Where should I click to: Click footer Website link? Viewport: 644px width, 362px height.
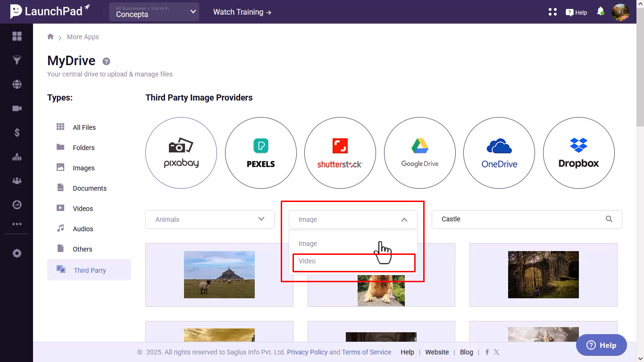(437, 352)
